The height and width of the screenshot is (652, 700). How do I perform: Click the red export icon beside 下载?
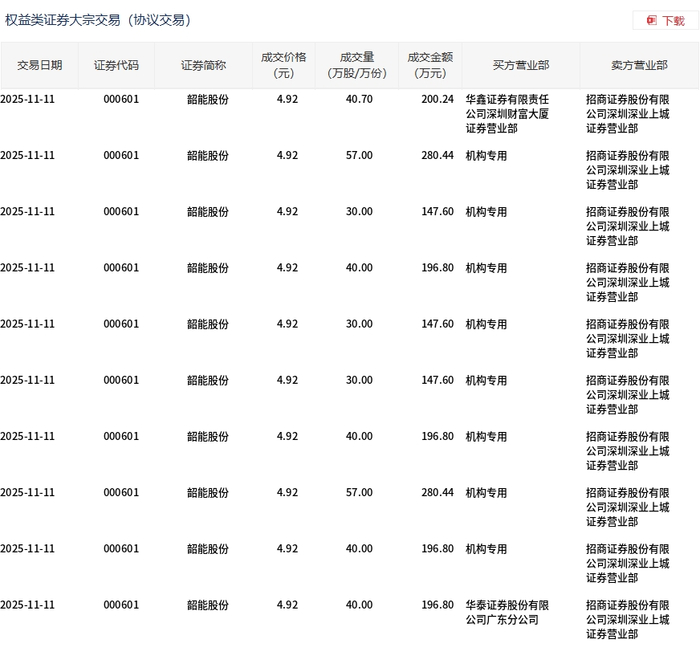[x=652, y=20]
